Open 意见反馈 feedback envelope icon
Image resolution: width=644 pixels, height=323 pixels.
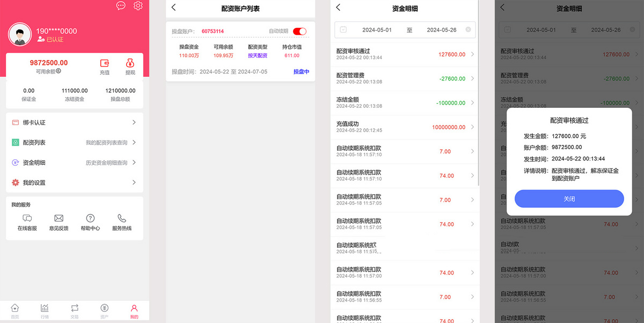[x=58, y=217]
